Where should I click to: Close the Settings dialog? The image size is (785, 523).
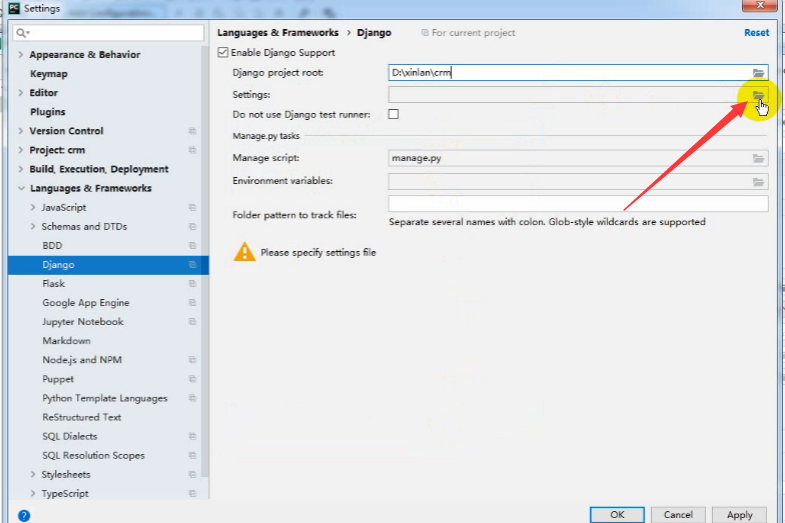pos(759,5)
